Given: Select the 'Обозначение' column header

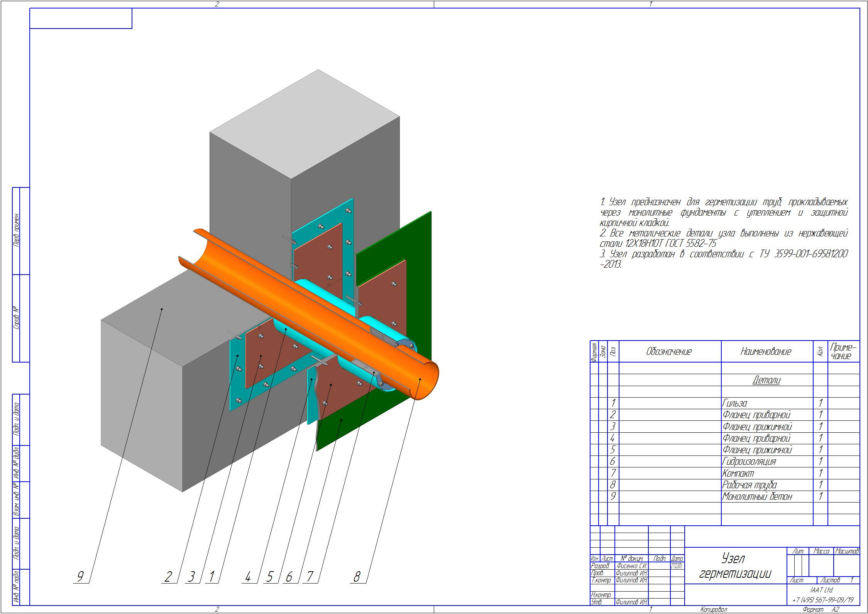Looking at the screenshot, I should tap(669, 351).
